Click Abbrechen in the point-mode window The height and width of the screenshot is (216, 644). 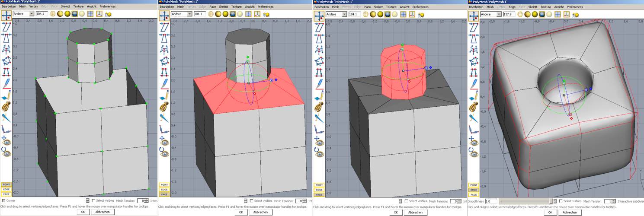point(102,212)
